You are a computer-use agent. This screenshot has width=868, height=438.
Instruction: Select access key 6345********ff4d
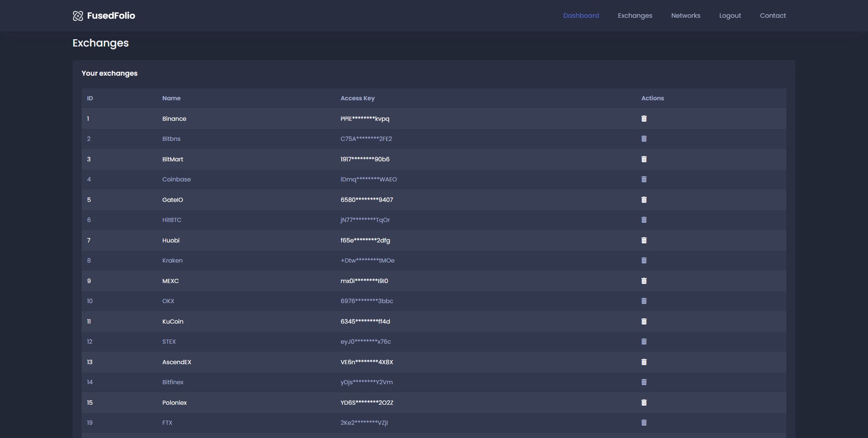tap(365, 322)
